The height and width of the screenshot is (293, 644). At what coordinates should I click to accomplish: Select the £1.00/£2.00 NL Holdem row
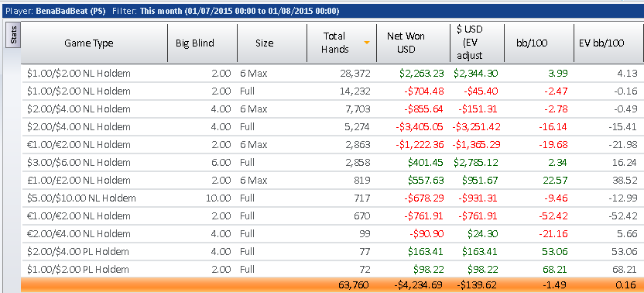click(332, 181)
